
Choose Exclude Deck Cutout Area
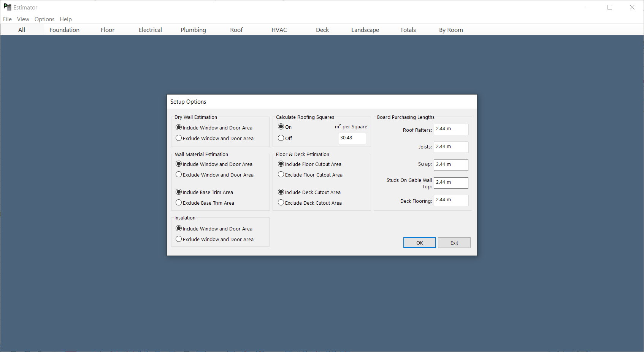click(281, 203)
